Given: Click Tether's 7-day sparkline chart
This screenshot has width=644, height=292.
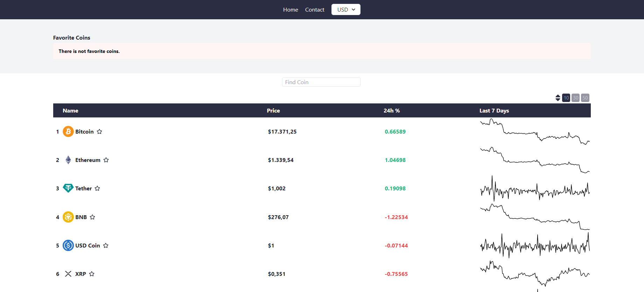Looking at the screenshot, I should pos(535,188).
